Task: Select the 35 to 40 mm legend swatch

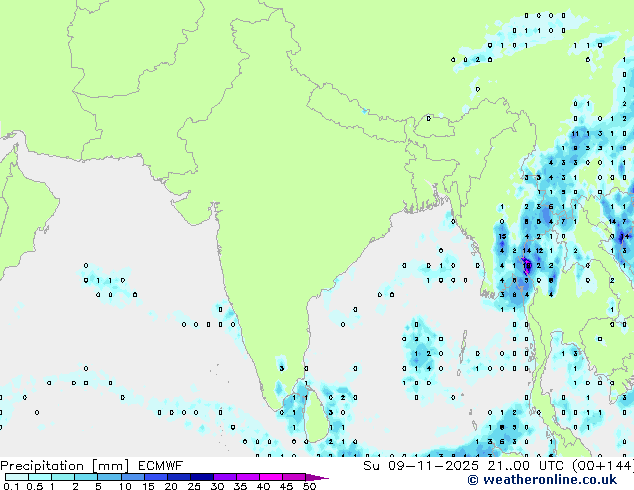Action: pyautogui.click(x=247, y=477)
